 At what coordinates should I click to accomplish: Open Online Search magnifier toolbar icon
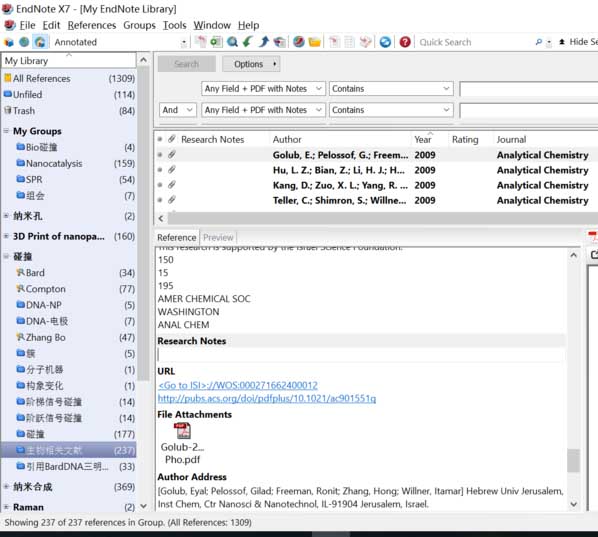point(232,42)
